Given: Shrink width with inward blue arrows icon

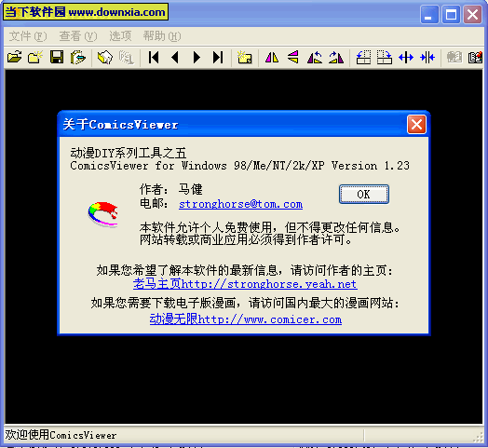Looking at the screenshot, I should click(x=427, y=58).
